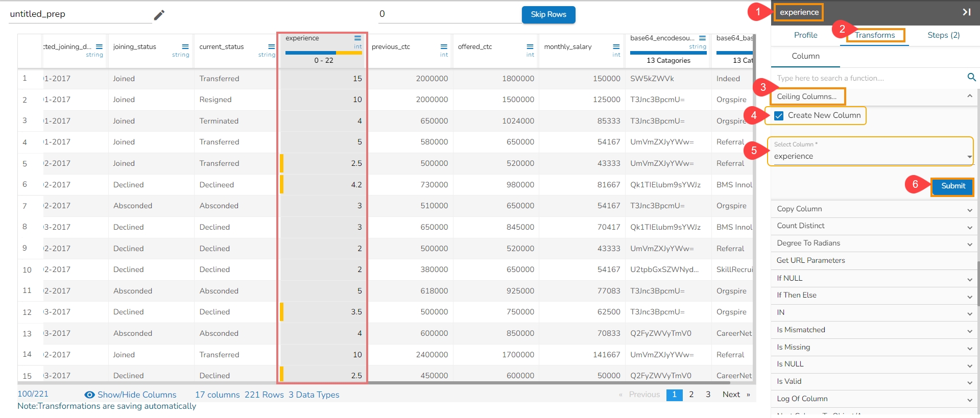Open the previous_ctc column menu icon

[x=444, y=46]
